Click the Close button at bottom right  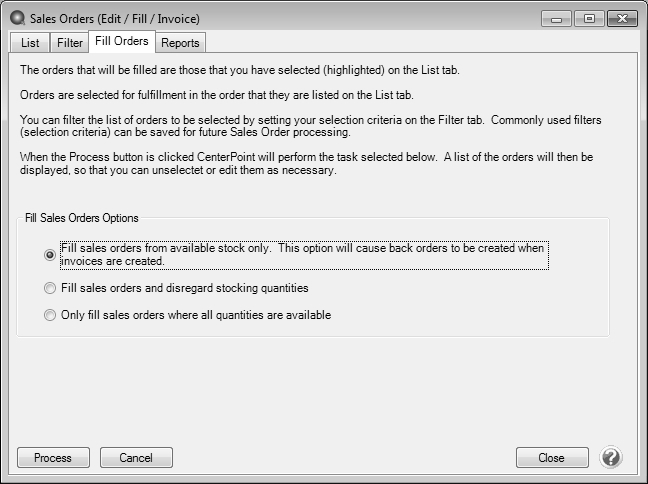tap(552, 458)
